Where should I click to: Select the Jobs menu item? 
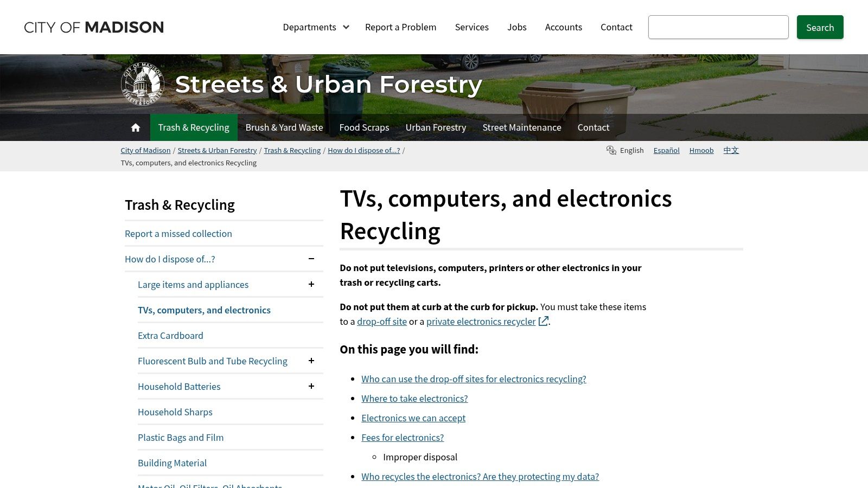516,27
